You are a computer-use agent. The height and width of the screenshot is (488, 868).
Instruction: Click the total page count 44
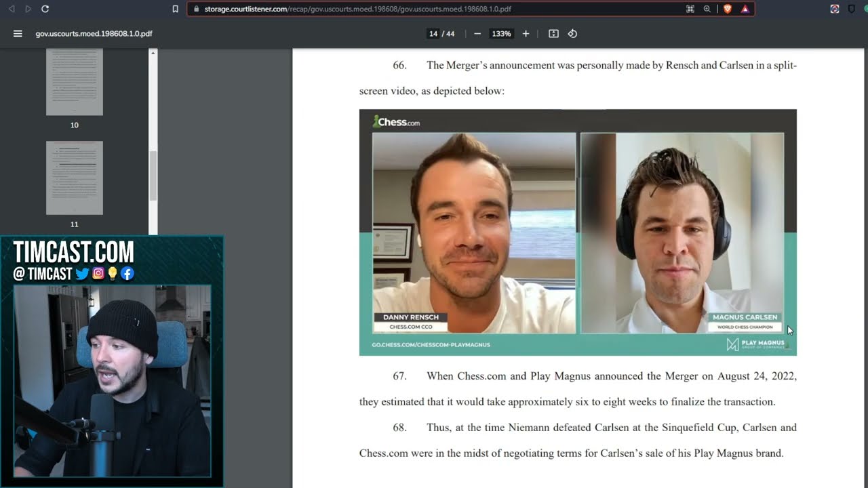pos(450,33)
